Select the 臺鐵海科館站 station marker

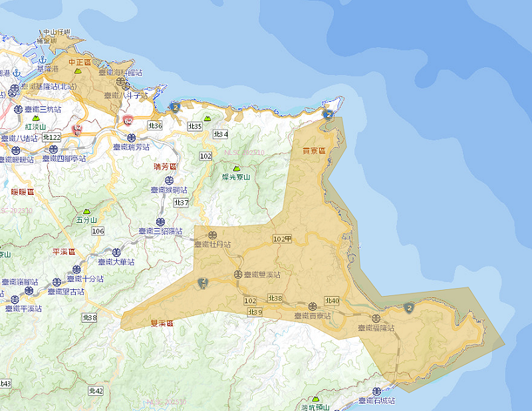tap(120, 81)
